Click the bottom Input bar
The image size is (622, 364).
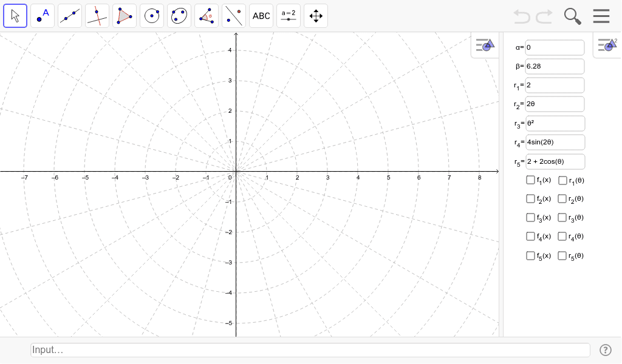pos(310,350)
